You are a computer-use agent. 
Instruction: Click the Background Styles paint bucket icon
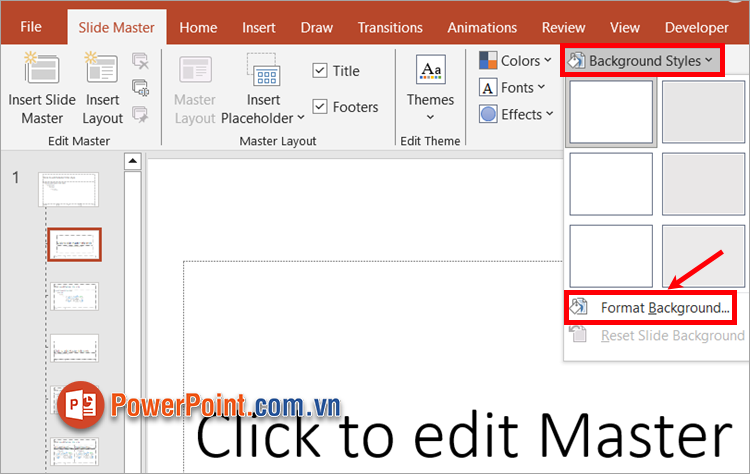[576, 61]
